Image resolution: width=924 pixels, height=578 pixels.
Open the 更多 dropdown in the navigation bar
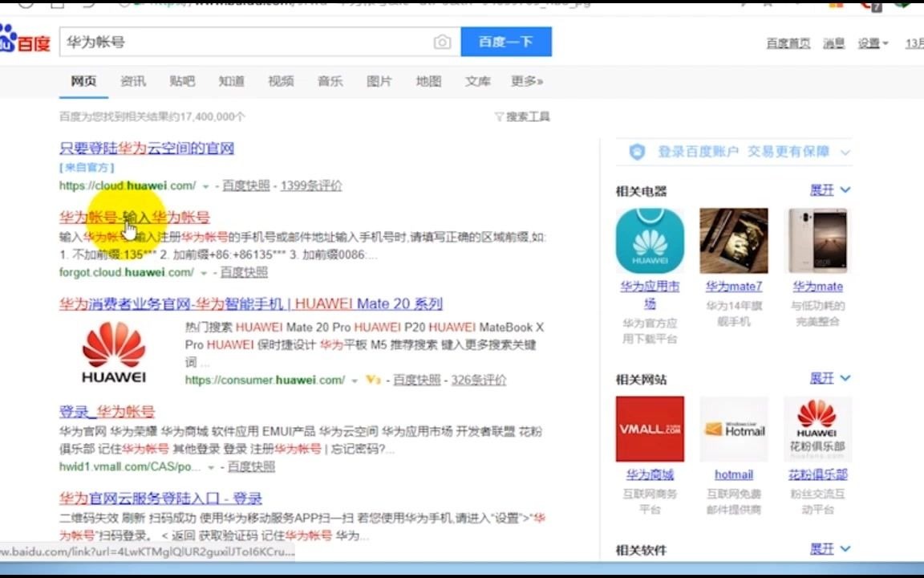click(x=526, y=80)
